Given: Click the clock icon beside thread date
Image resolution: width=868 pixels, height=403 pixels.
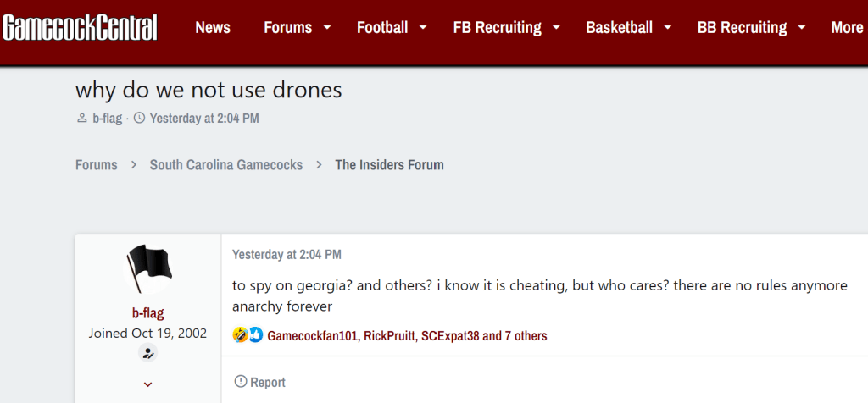Looking at the screenshot, I should (x=140, y=119).
